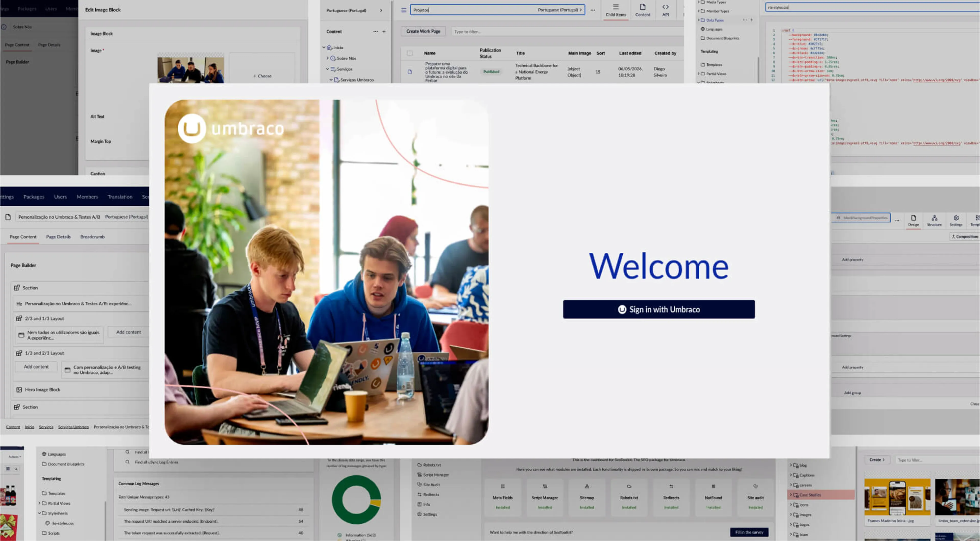Viewport: 980px width, 541px height.
Task: Click the magnifier icon below Actions
Action: click(x=16, y=469)
